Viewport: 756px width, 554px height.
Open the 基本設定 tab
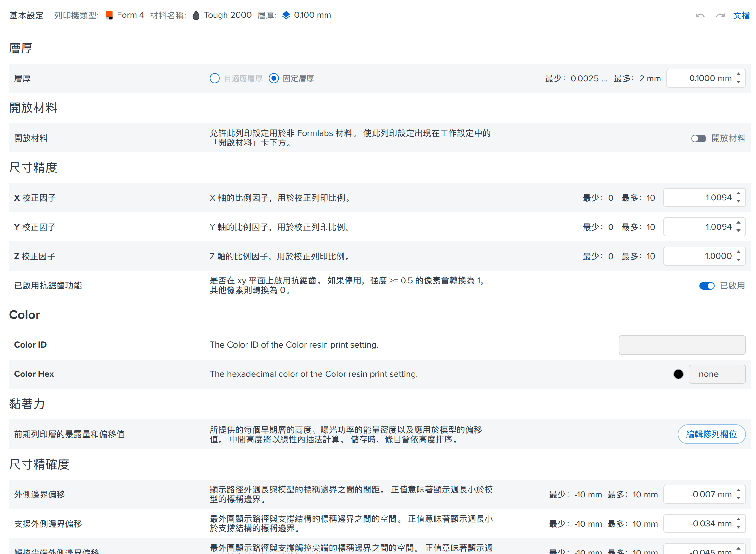click(26, 16)
